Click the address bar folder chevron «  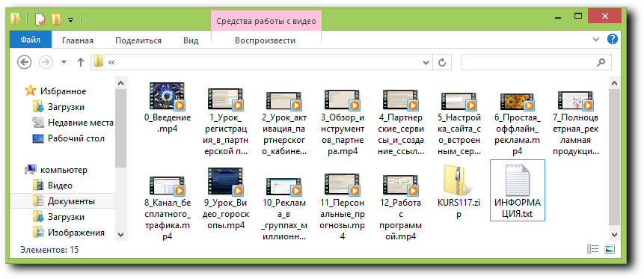point(111,62)
